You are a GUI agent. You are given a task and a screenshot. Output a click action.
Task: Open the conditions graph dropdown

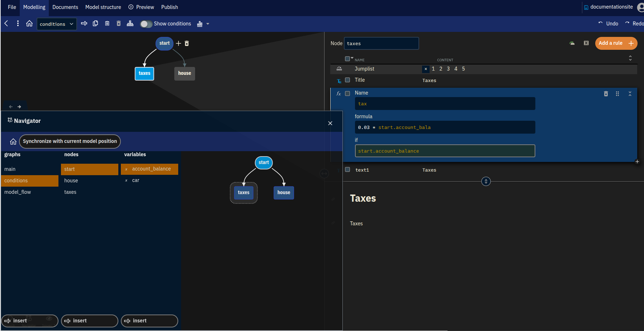click(57, 24)
